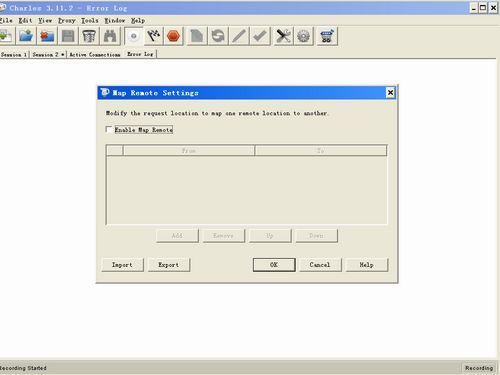Click the Export button
The width and height of the screenshot is (500, 375).
(169, 265)
